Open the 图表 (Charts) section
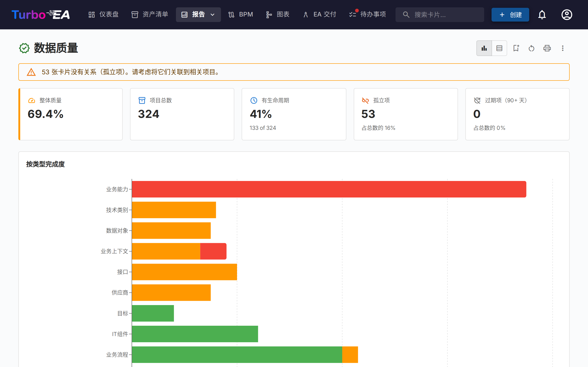 [x=277, y=14]
